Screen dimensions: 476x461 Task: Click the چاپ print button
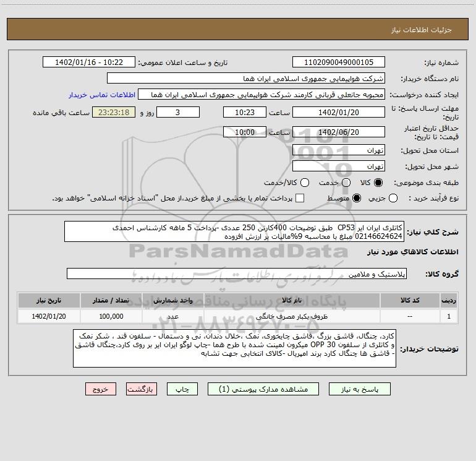pos(182,389)
